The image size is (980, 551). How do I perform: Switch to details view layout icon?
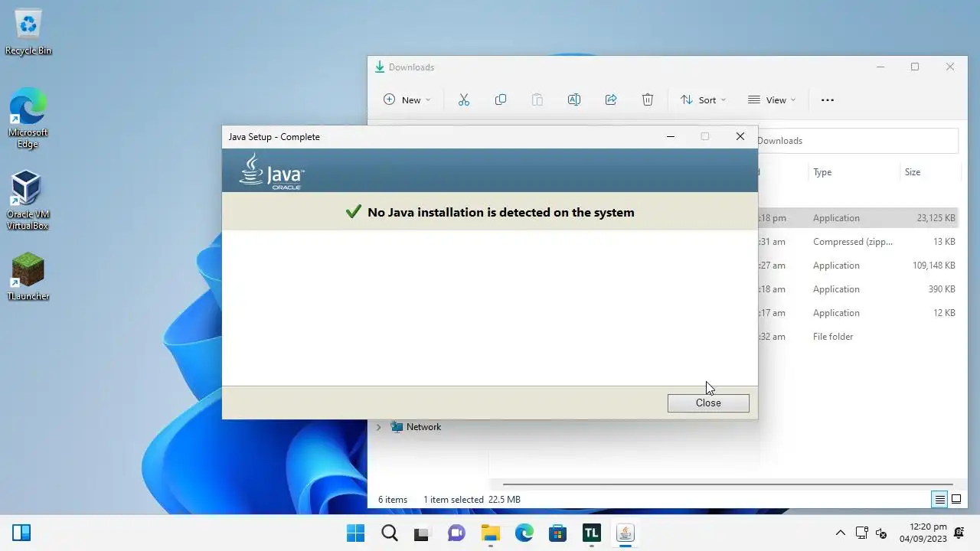939,500
